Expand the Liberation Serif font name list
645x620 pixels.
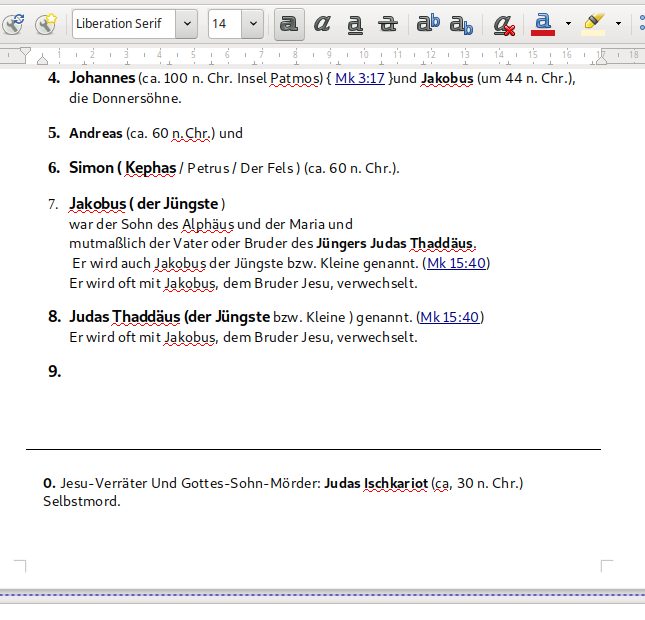[x=186, y=24]
